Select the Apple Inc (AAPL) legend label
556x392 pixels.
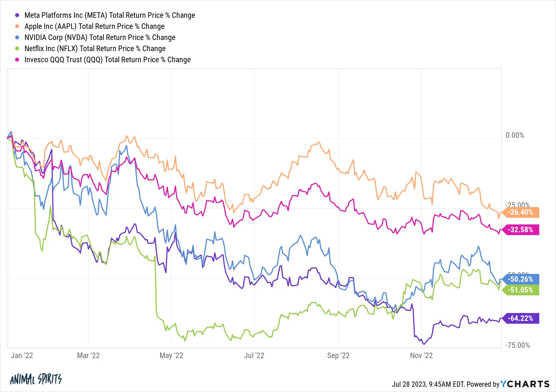[x=95, y=26]
